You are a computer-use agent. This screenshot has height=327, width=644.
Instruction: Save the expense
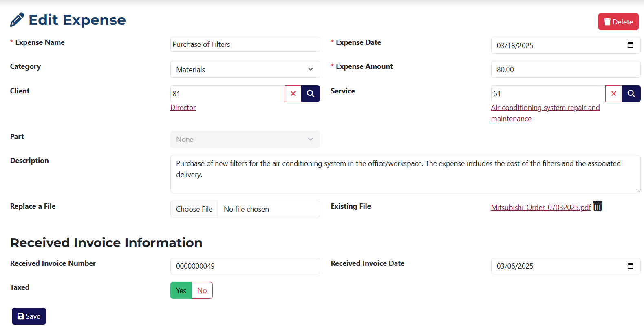(x=29, y=316)
